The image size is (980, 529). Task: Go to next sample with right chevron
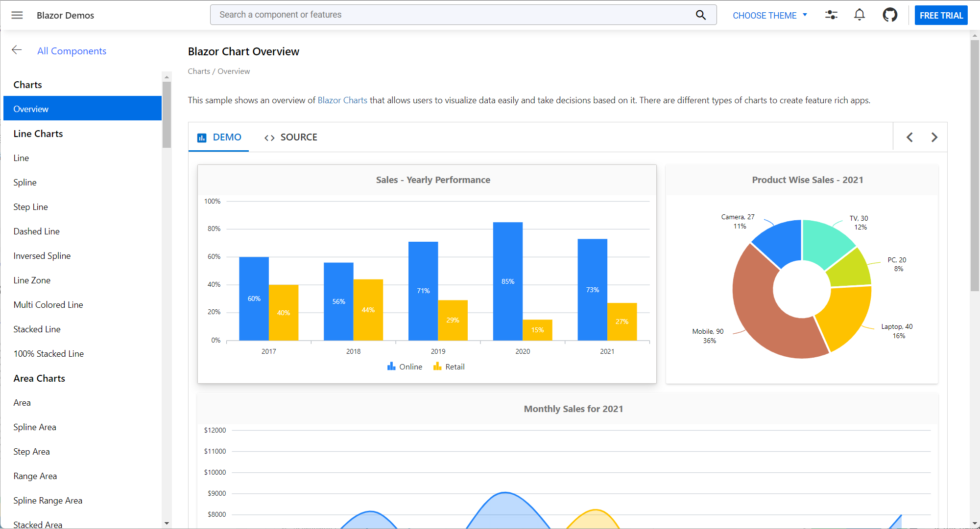[x=934, y=138]
